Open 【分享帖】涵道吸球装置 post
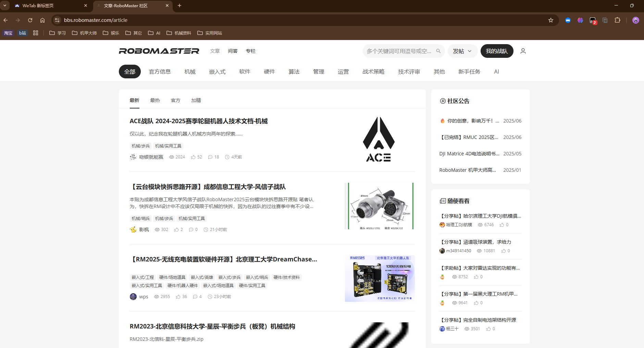Screen dimensions: 644x348 pyautogui.click(x=475, y=242)
